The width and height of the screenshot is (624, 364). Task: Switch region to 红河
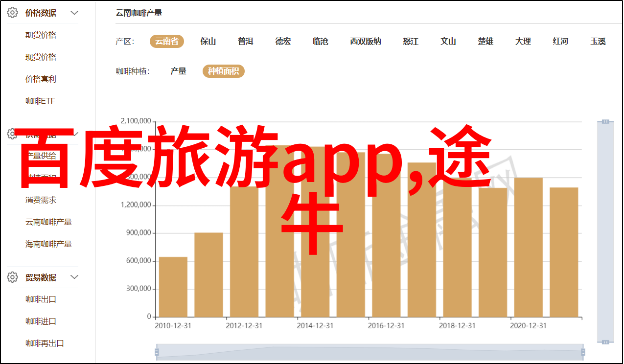click(x=560, y=42)
